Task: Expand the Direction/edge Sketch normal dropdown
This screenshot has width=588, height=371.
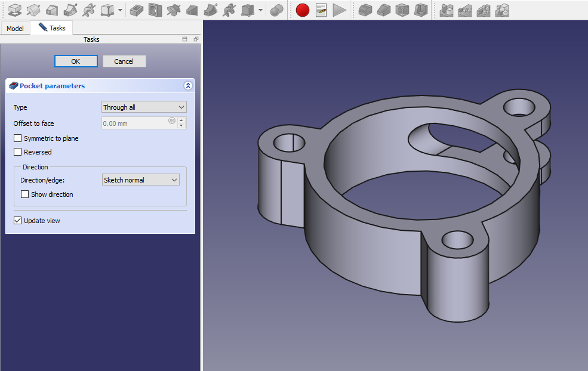Action: pyautogui.click(x=140, y=180)
